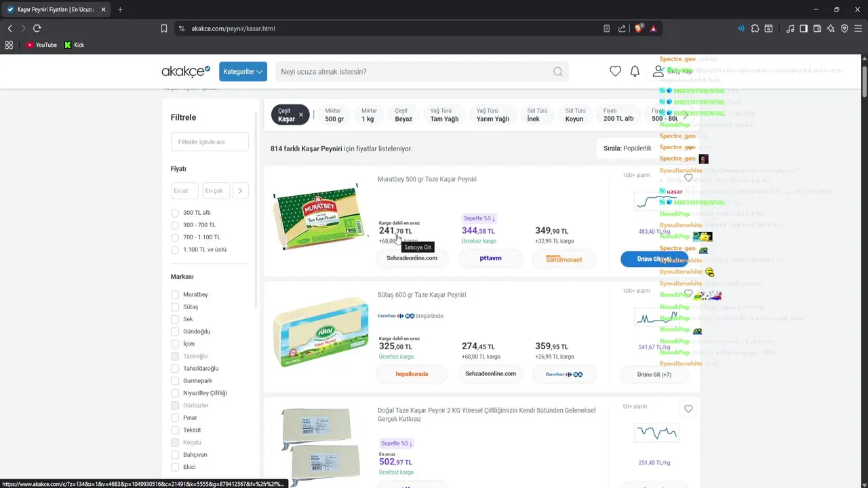Focus the En az price field
Image resolution: width=868 pixels, height=488 pixels.
(184, 191)
